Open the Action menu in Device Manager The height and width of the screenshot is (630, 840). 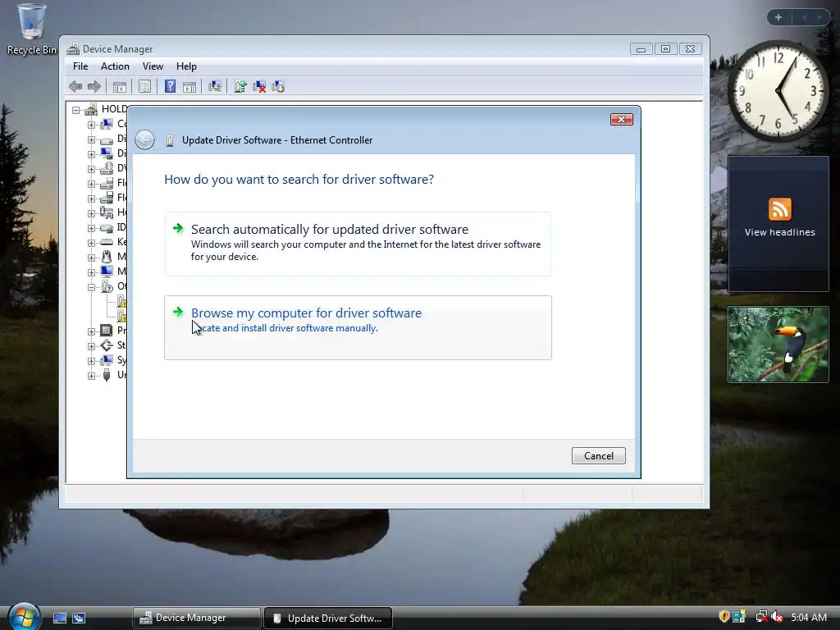(x=115, y=66)
